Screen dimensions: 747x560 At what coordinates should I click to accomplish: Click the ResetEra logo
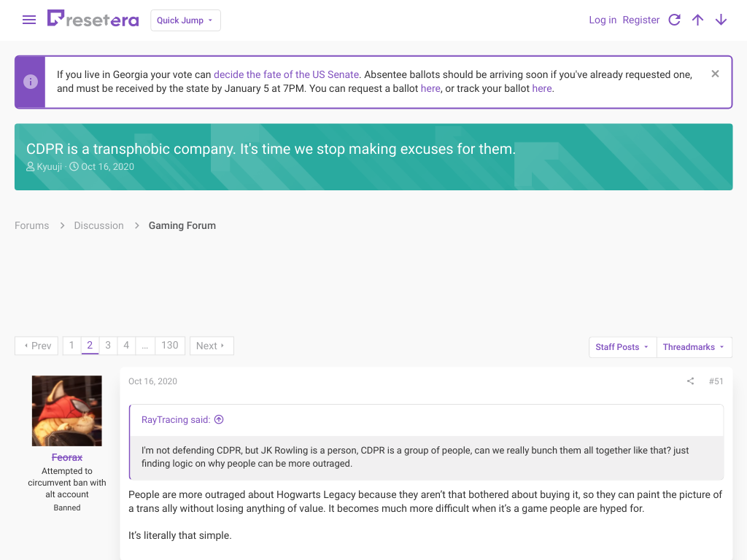tap(93, 19)
